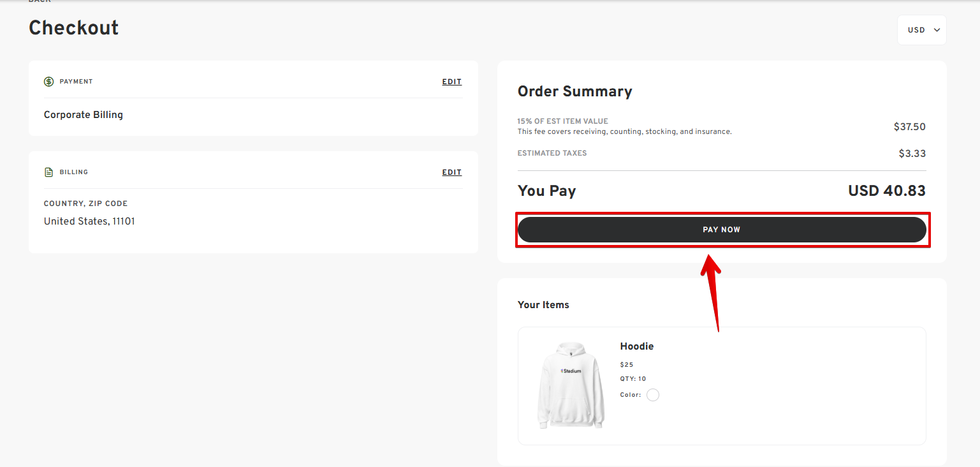
Task: Edit the billing details
Action: click(x=451, y=172)
